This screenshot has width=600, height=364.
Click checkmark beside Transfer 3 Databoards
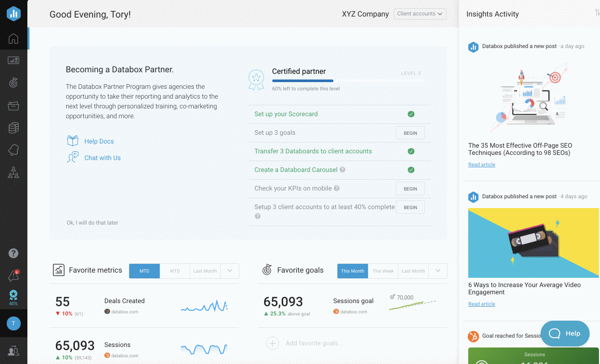click(x=411, y=151)
